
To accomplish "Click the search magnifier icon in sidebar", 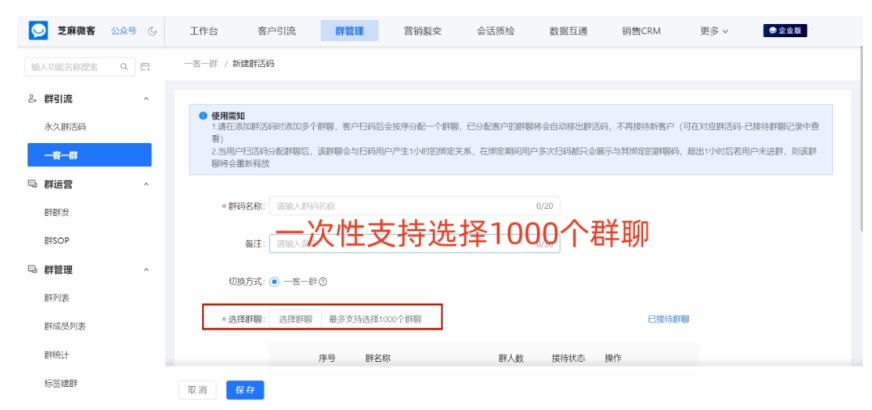I will pos(124,67).
